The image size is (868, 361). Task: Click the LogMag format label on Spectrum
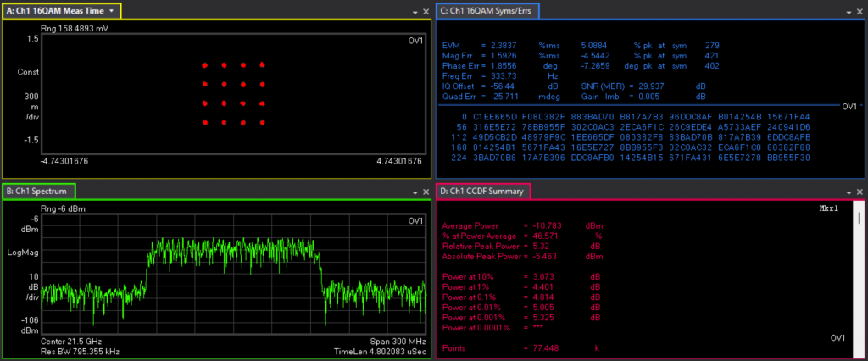[x=22, y=252]
